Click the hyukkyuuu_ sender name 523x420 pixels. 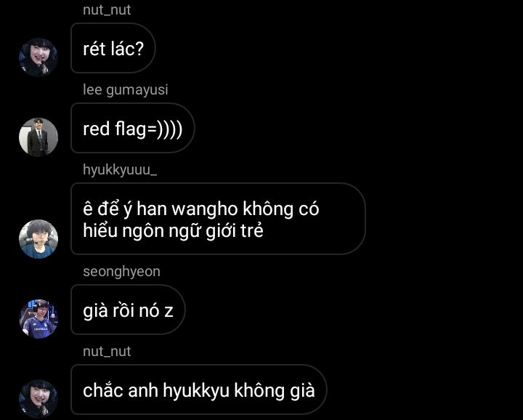tap(120, 170)
